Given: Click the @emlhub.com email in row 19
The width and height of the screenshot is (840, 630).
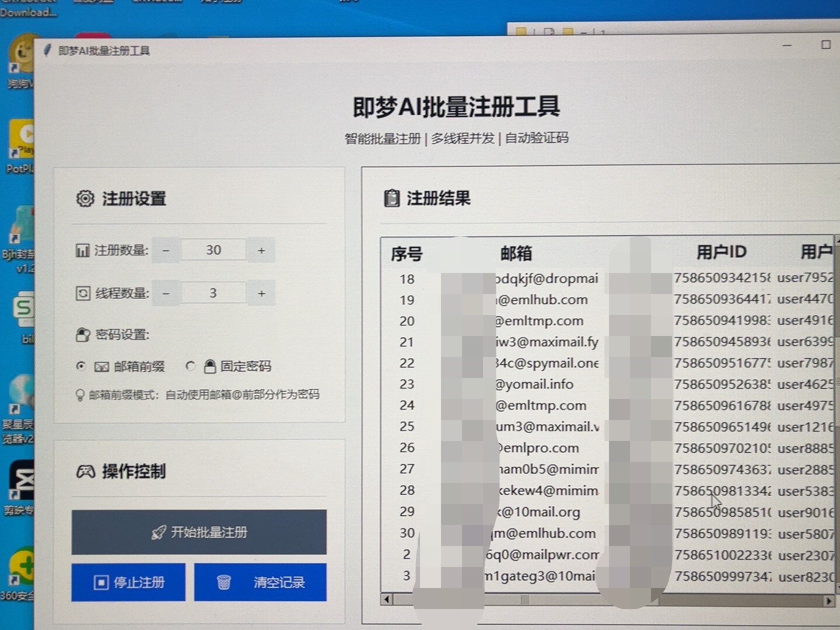Looking at the screenshot, I should 542,300.
